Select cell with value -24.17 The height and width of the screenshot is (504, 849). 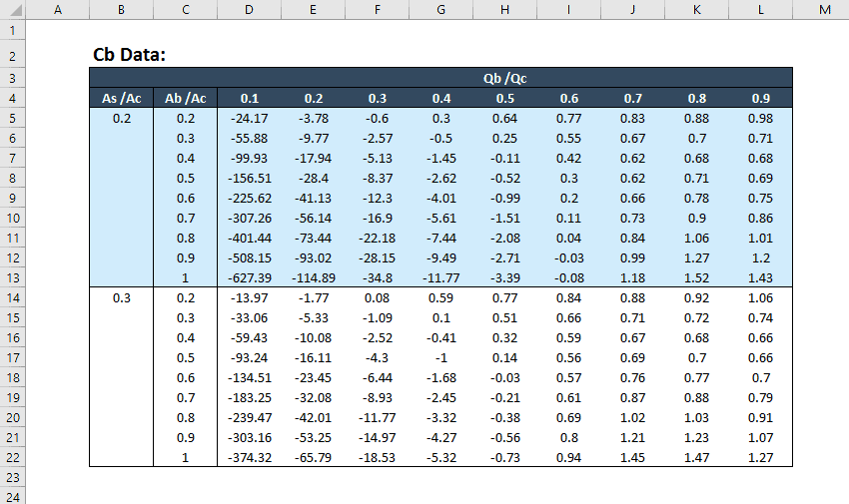249,119
